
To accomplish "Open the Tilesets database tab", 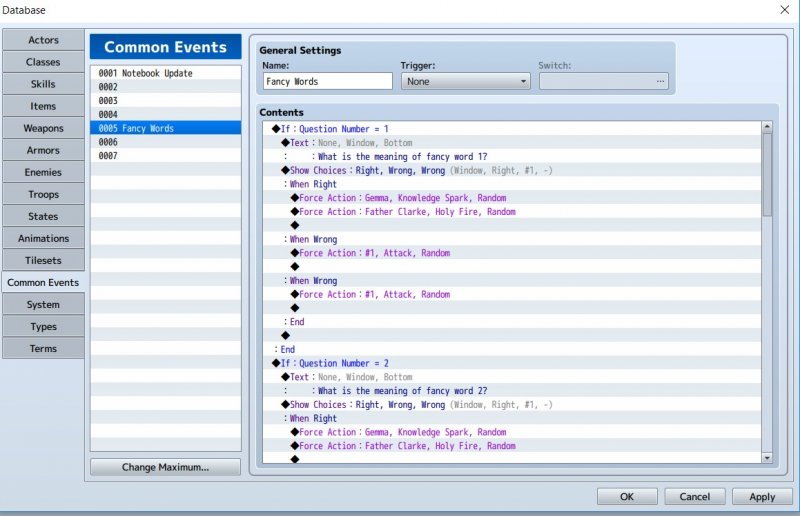I will click(x=43, y=260).
